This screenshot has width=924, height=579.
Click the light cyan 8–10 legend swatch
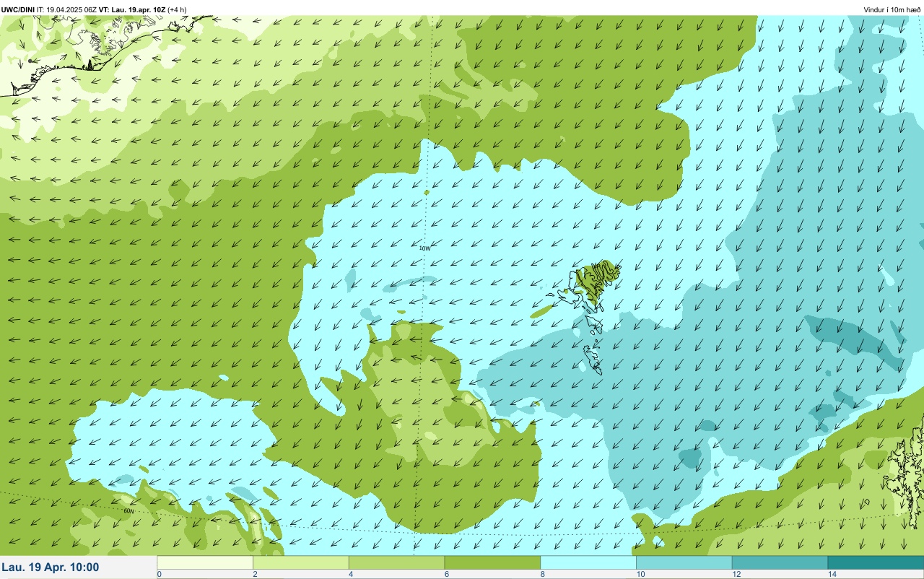pos(588,562)
